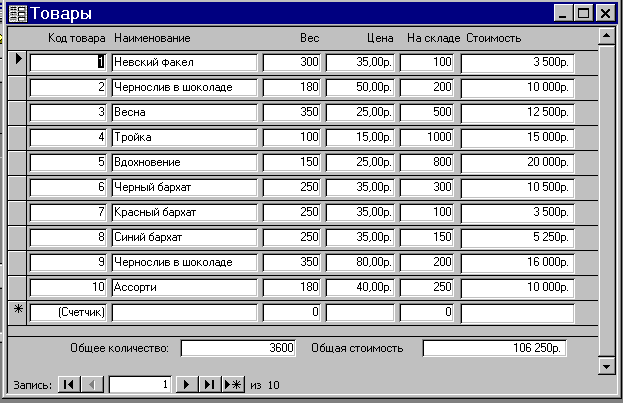Image resolution: width=623 pixels, height=403 pixels.
Task: Click the name field Весна
Action: pyautogui.click(x=184, y=113)
